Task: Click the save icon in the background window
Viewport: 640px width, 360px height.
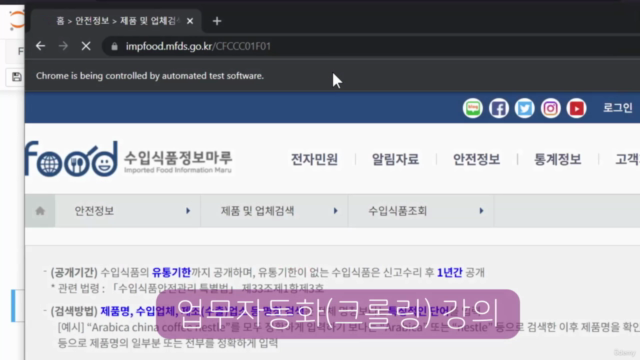Action: (16, 77)
